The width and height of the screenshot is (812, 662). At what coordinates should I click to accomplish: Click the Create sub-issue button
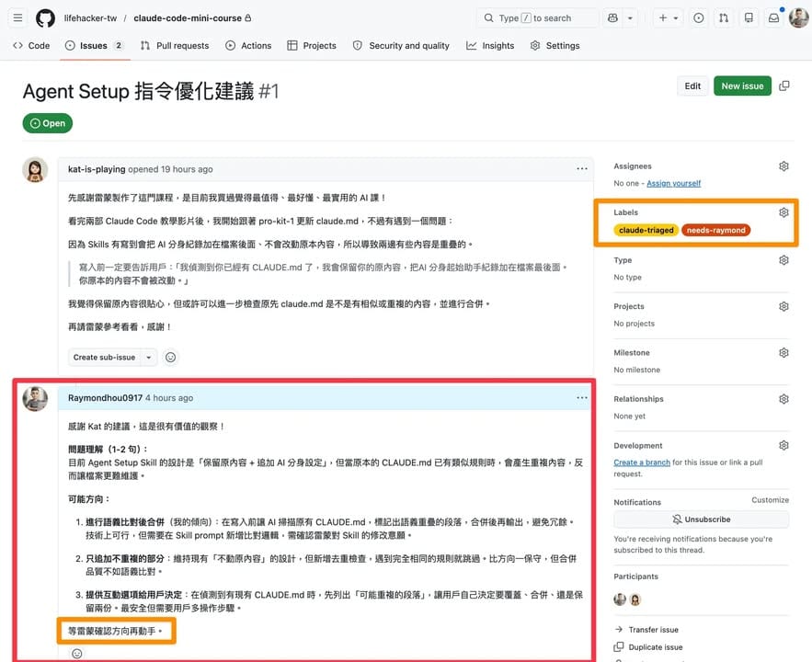click(x=104, y=357)
